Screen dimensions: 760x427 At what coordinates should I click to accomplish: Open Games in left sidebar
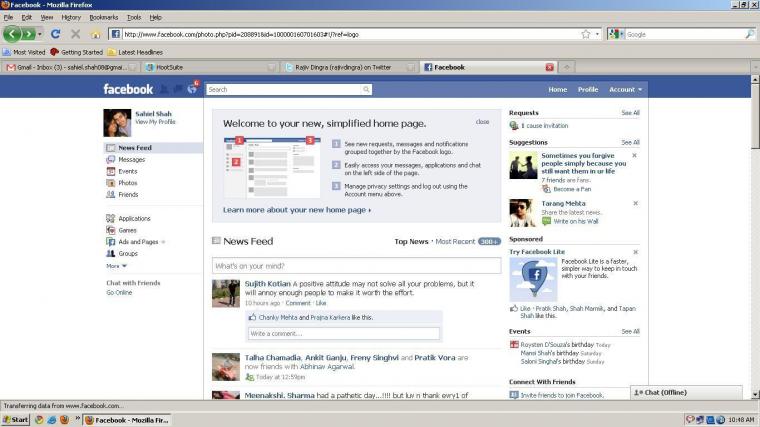(127, 230)
